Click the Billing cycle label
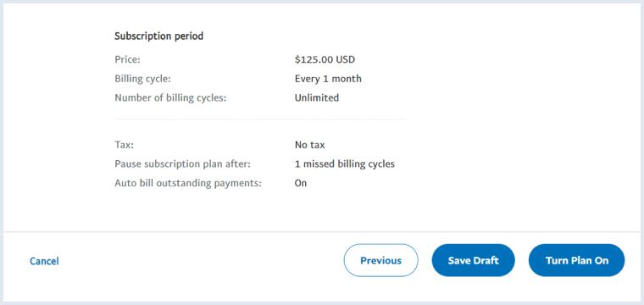 tap(142, 79)
